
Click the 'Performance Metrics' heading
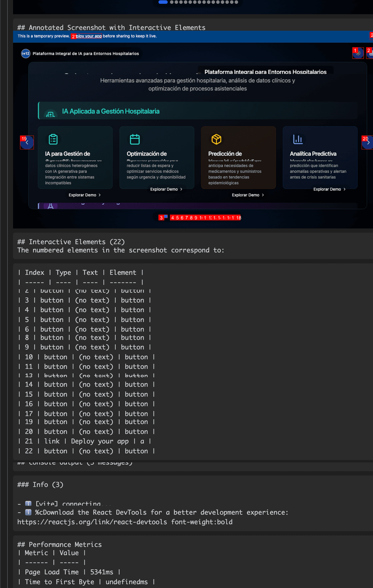[60, 545]
